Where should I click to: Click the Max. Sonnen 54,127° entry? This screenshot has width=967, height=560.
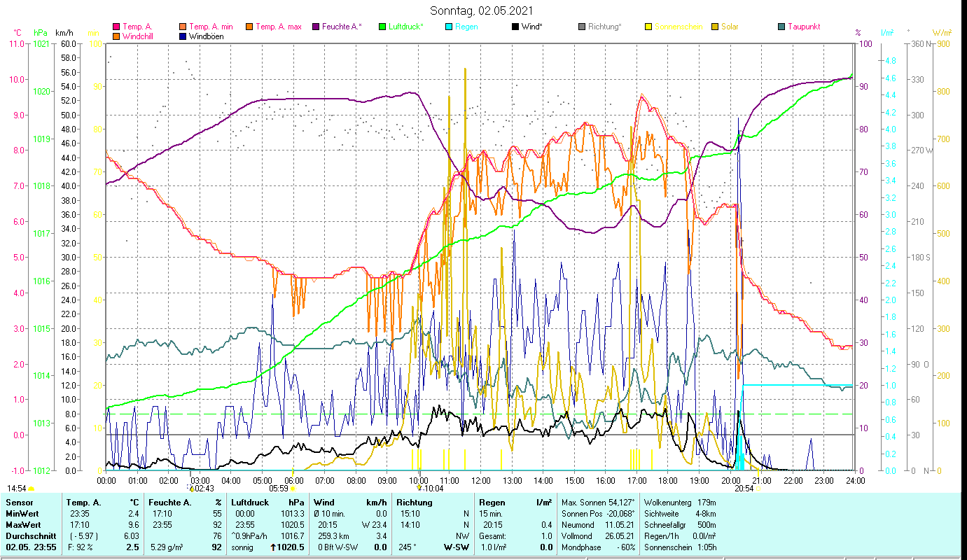point(598,503)
